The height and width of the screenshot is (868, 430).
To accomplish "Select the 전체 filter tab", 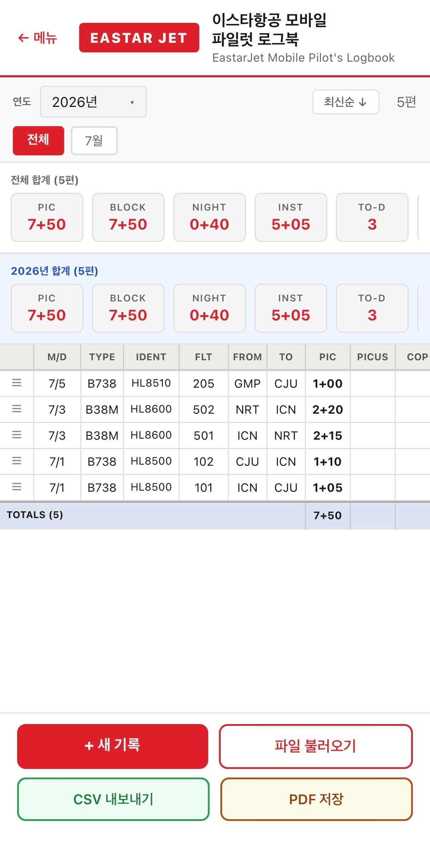I will click(39, 140).
